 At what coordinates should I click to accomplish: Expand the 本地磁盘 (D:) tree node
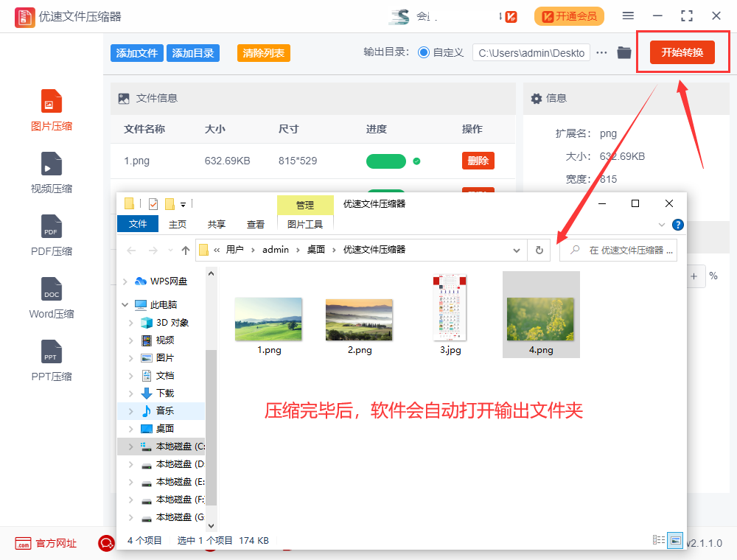coord(130,464)
